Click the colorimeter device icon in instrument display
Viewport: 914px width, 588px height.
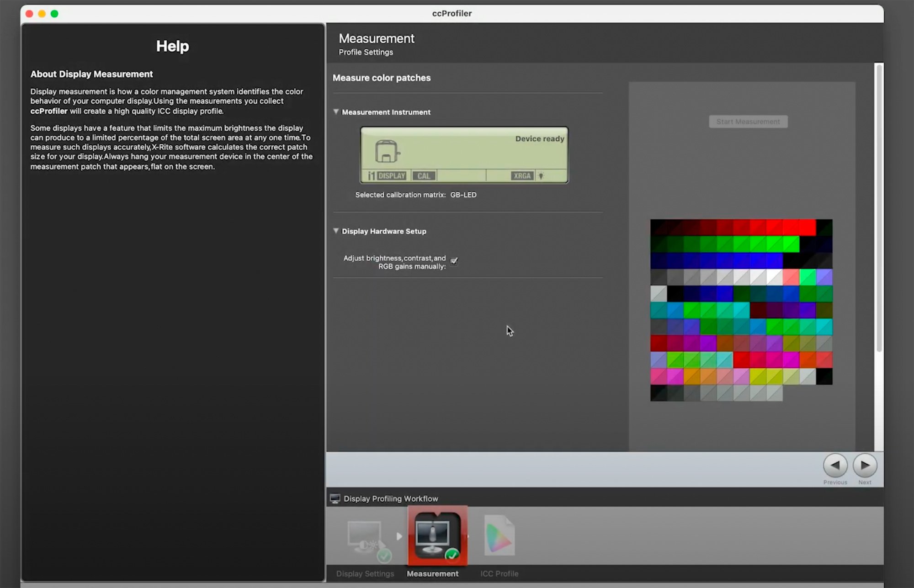tap(387, 152)
